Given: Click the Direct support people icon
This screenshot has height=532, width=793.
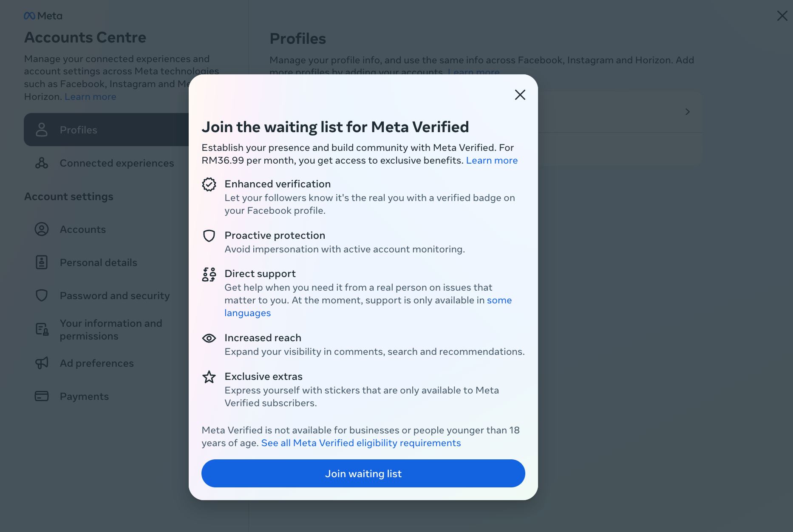Looking at the screenshot, I should [209, 274].
